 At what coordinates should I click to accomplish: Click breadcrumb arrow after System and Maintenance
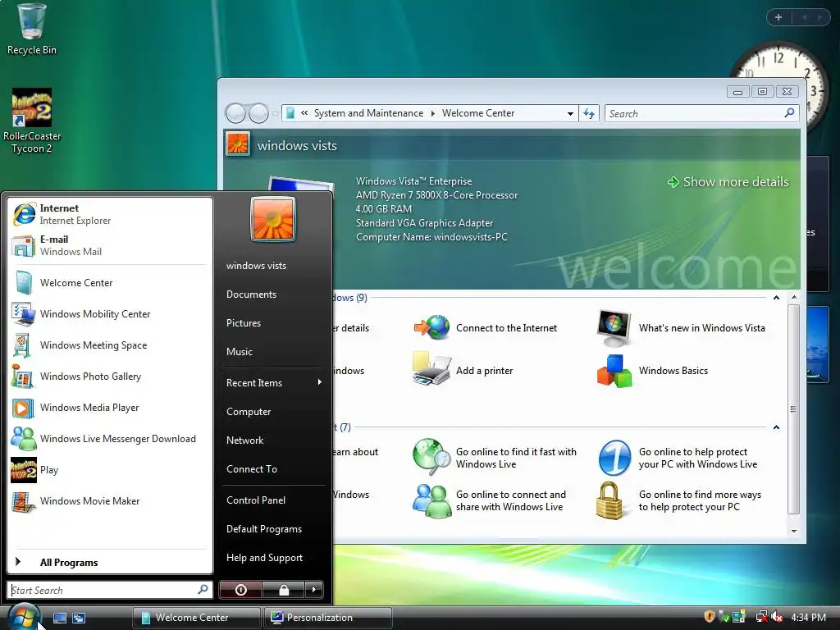point(433,113)
